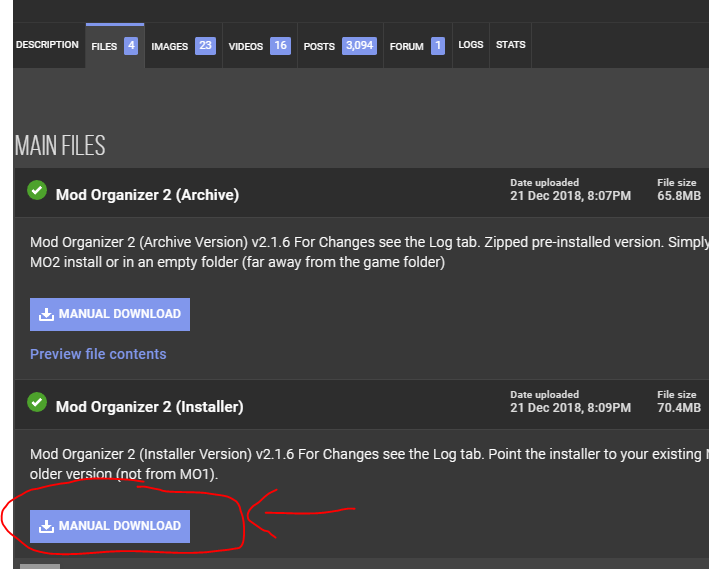This screenshot has width=709, height=569.
Task: Click the 21 Dec 2018, 8:07PM upload date
Action: click(x=571, y=196)
